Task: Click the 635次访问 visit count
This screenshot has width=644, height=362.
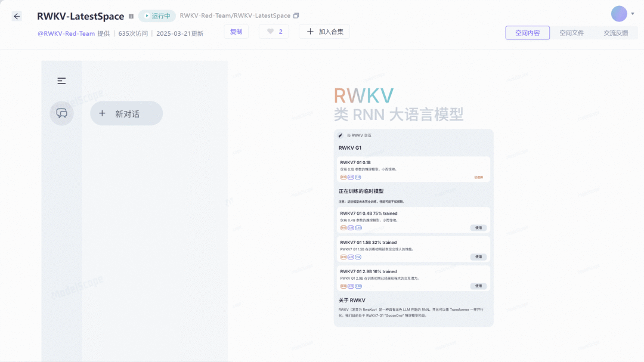Action: [133, 33]
